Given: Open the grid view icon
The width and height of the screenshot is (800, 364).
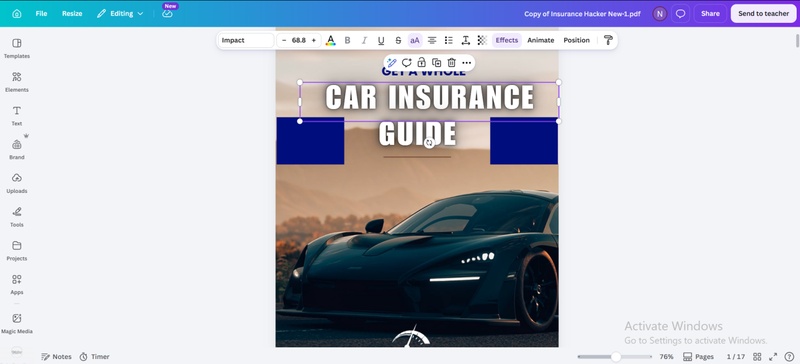Looking at the screenshot, I should pos(757,357).
